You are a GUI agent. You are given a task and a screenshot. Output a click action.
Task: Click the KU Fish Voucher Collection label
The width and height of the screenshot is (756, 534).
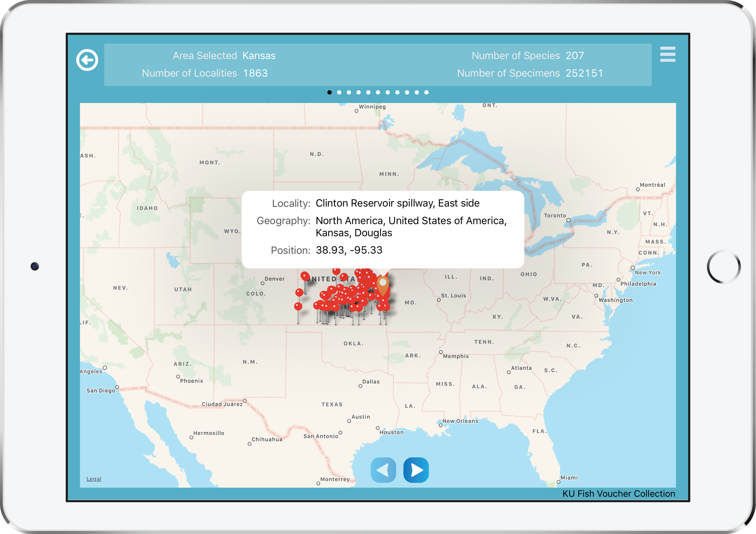click(x=618, y=493)
